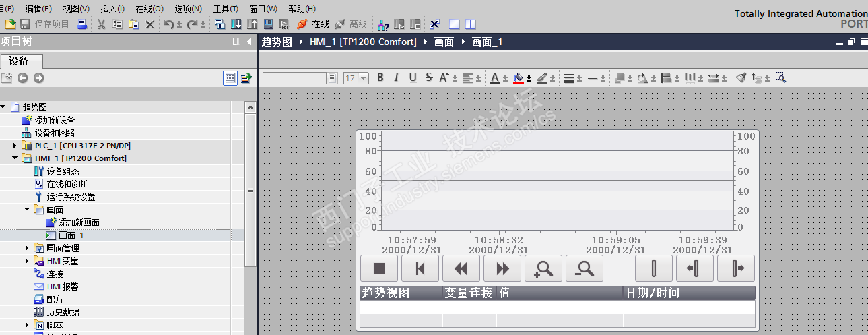Open the line color pencil picker
This screenshot has width=868, height=335.
click(x=542, y=78)
